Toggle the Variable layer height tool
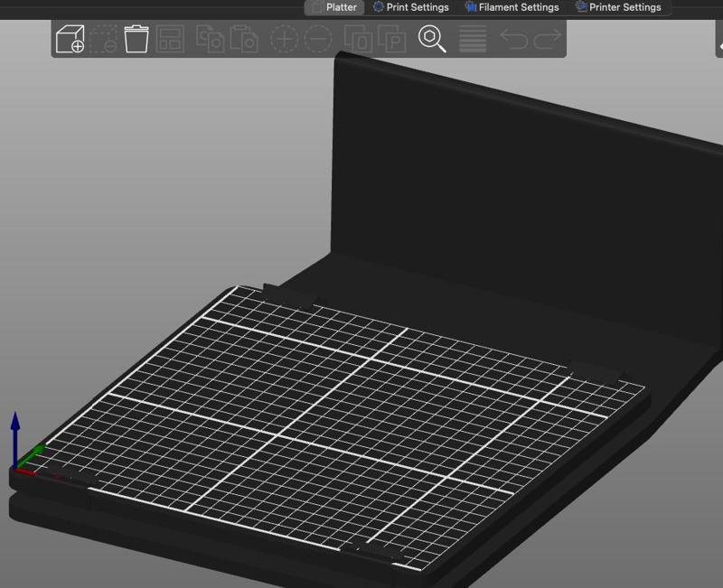The height and width of the screenshot is (588, 723). pyautogui.click(x=473, y=39)
